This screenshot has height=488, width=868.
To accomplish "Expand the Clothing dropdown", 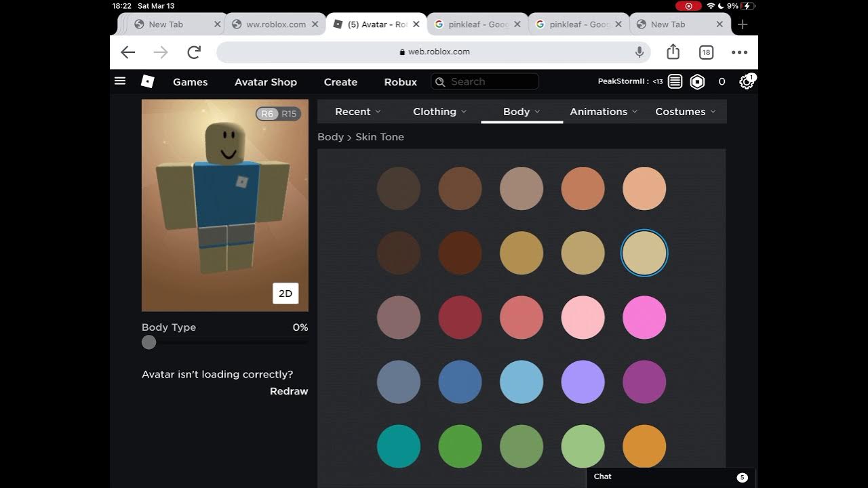I will (x=440, y=112).
